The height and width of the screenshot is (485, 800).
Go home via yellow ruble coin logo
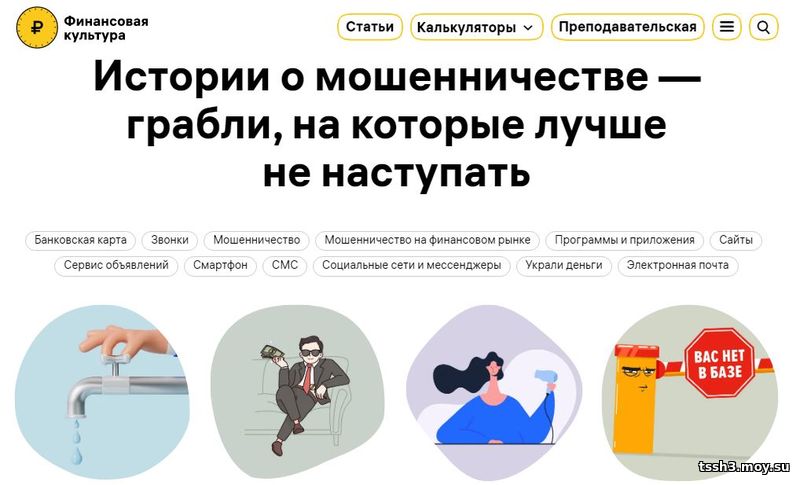pos(37,28)
